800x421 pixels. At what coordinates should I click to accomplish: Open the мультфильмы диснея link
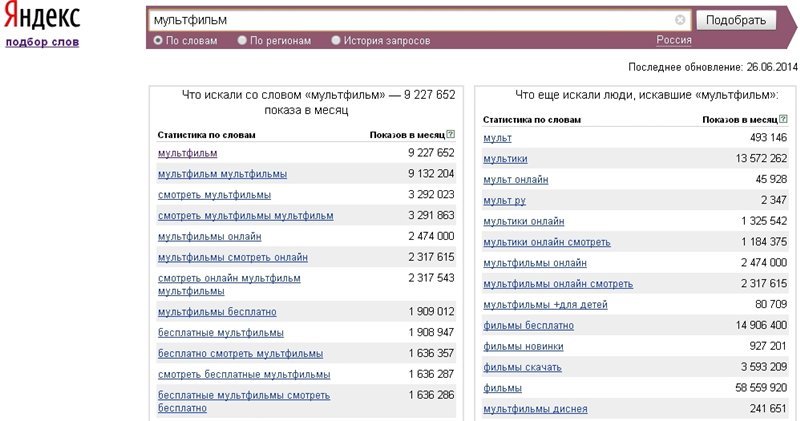coord(535,409)
